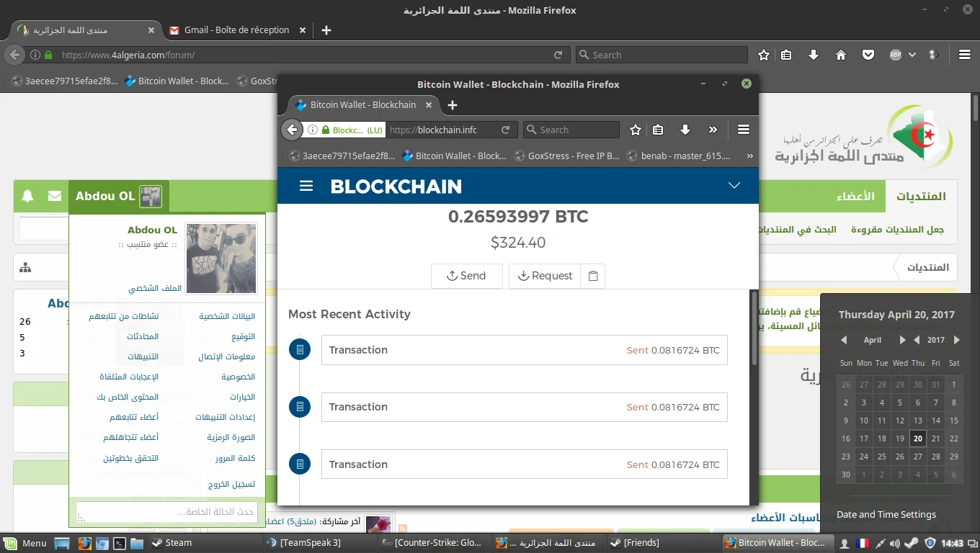Image resolution: width=980 pixels, height=553 pixels.
Task: Click the Blockchain window's bookmark star icon
Action: click(x=635, y=130)
